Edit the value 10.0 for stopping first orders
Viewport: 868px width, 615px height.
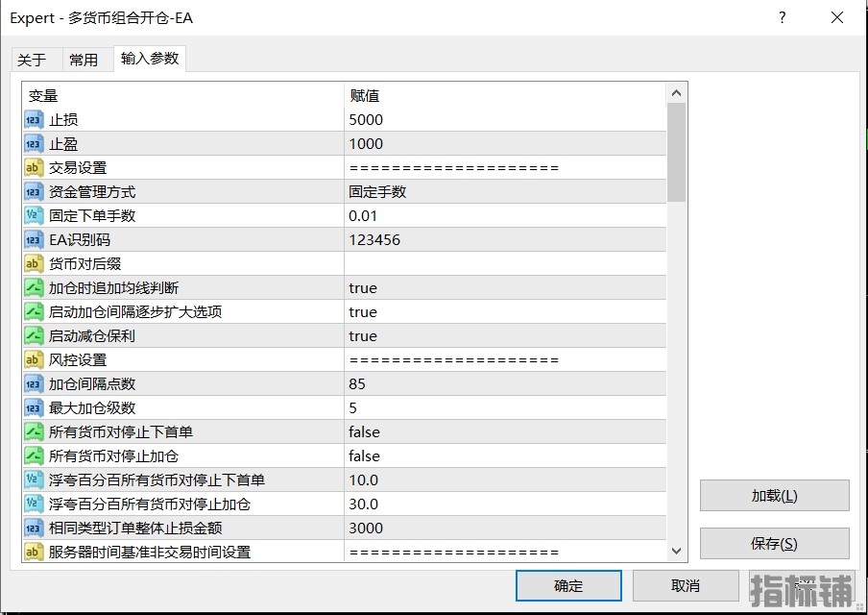505,480
